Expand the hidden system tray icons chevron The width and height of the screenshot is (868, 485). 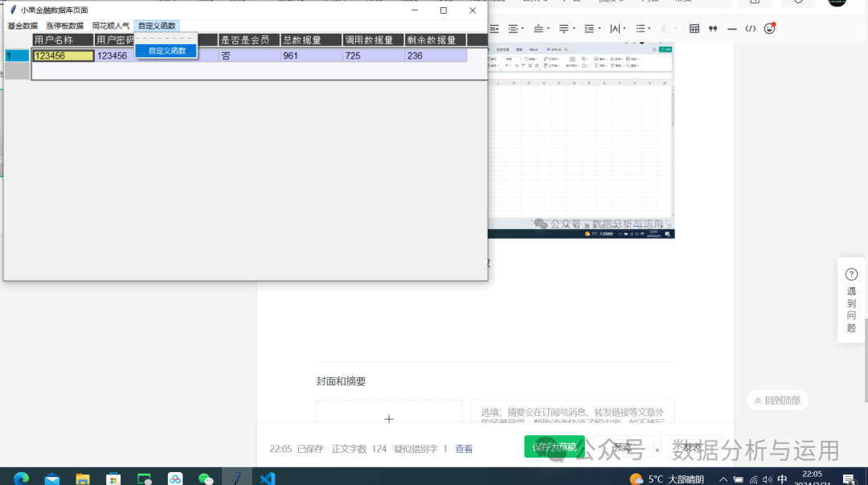pyautogui.click(x=723, y=479)
